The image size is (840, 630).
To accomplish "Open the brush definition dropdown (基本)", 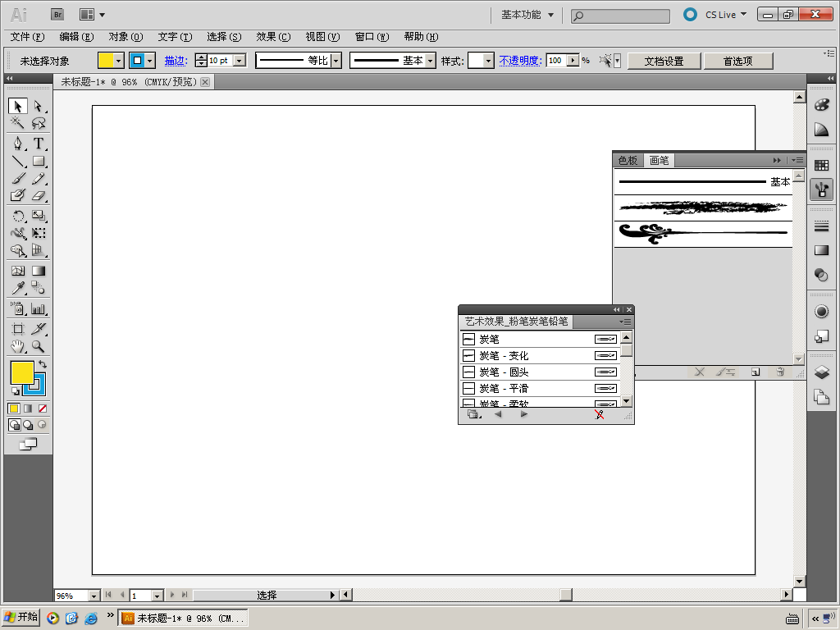I will coord(430,61).
